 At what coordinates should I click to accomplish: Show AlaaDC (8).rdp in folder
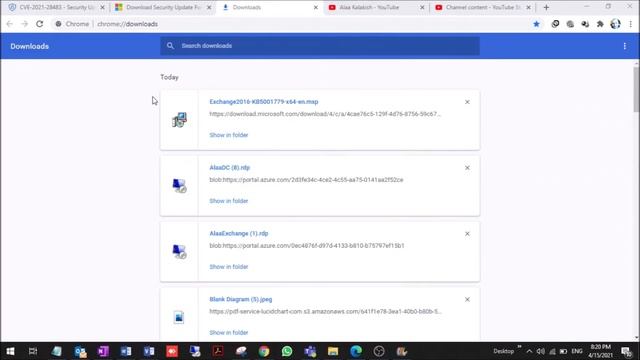click(x=229, y=201)
